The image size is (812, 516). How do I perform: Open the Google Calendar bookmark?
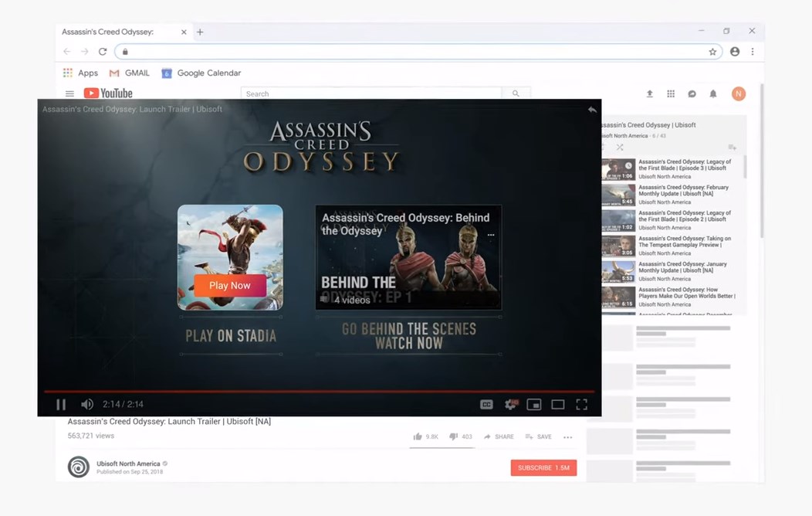201,73
